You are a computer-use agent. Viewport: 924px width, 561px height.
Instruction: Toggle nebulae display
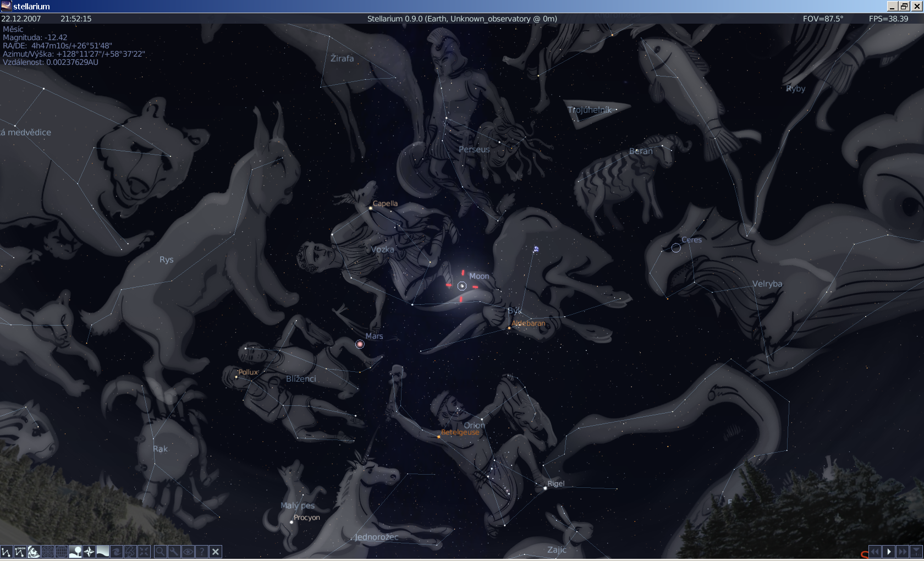[x=117, y=552]
